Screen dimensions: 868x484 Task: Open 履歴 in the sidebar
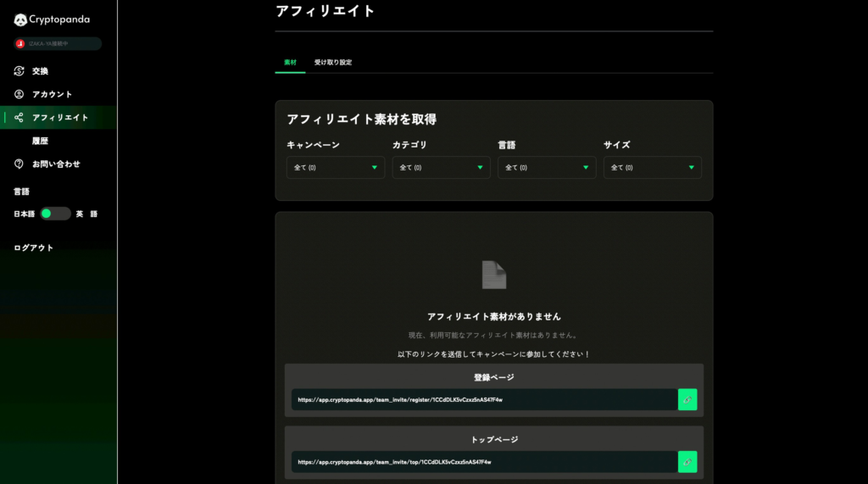click(40, 141)
